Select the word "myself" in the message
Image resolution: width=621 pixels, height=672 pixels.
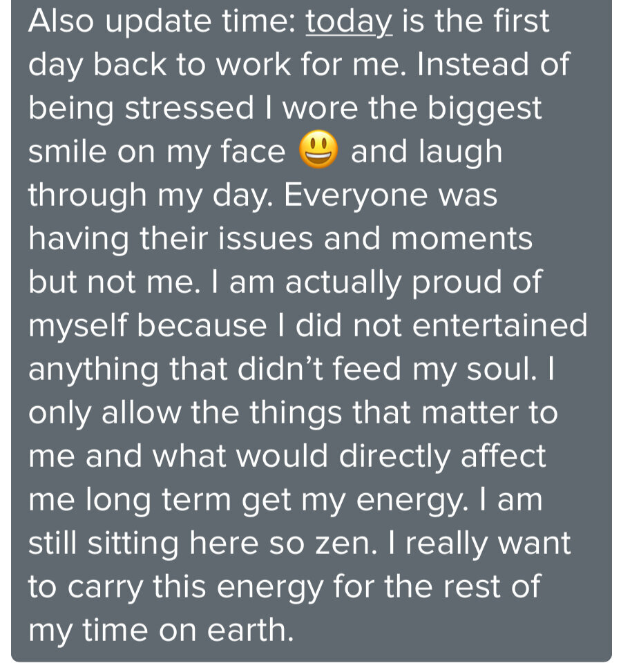point(79,327)
